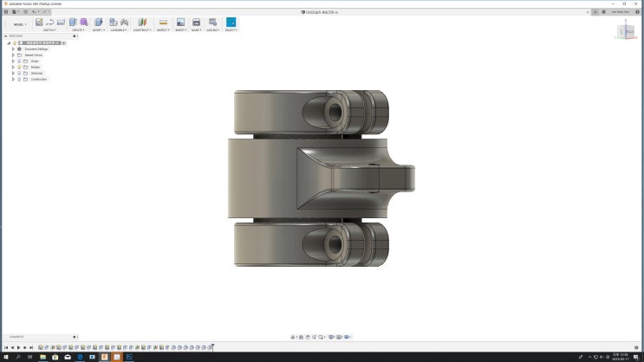Viewport: 644px width, 362px height.
Task: Open the user account name menu
Action: coord(621,12)
